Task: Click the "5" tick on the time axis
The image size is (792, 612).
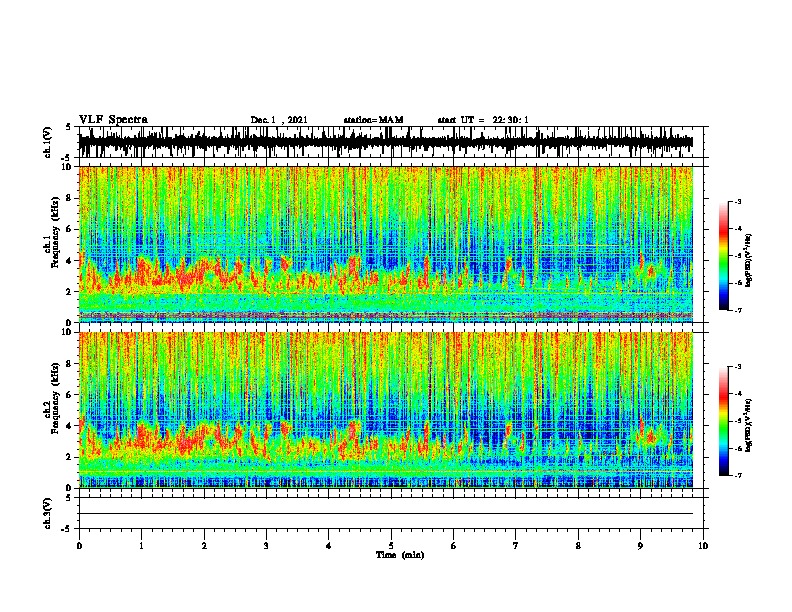Action: (x=391, y=546)
